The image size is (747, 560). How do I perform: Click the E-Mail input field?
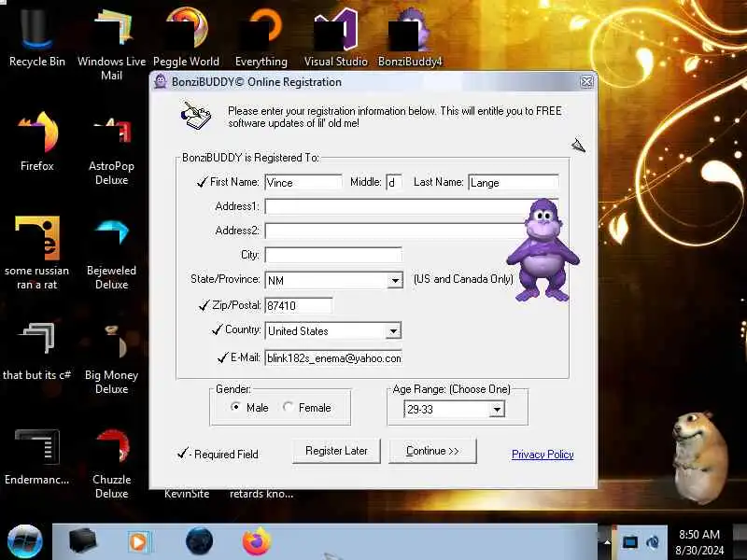tap(333, 358)
